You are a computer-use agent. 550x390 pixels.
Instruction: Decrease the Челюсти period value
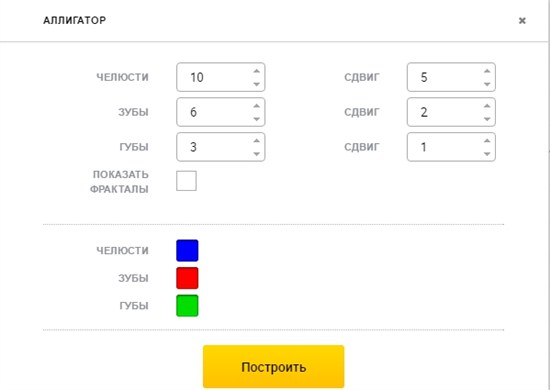tap(256, 84)
